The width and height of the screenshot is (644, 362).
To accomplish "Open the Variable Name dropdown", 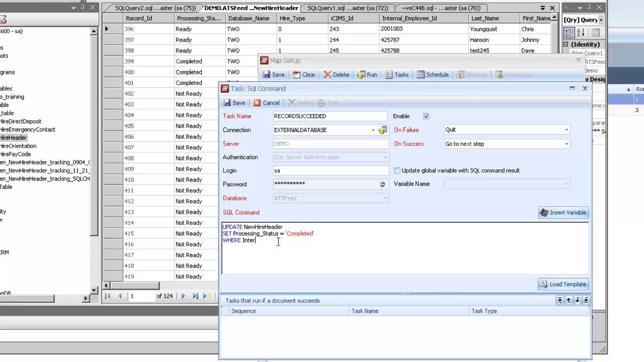I will click(567, 184).
